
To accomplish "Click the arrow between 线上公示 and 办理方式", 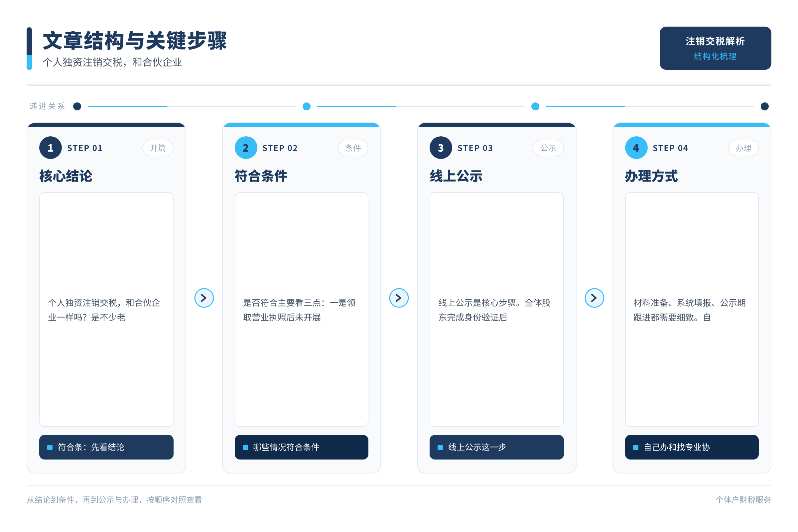I will click(x=594, y=298).
